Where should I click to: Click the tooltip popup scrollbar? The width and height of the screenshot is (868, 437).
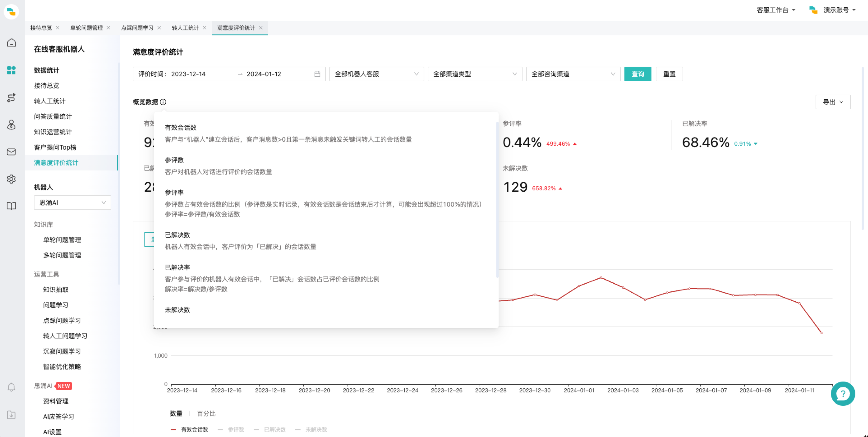tap(497, 200)
